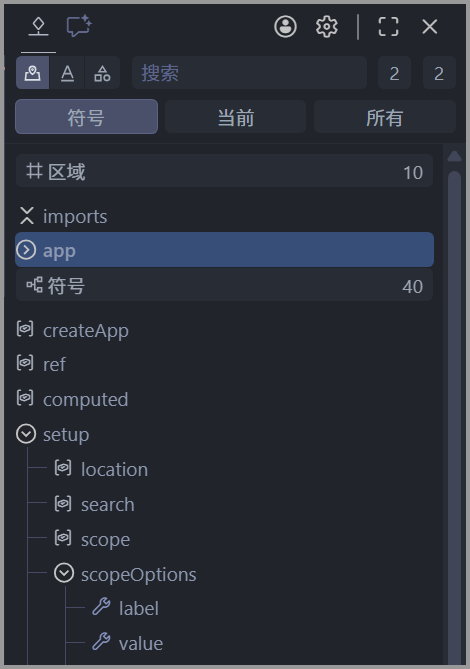The image size is (470, 669).
Task: Open the user account icon
Action: point(285,26)
